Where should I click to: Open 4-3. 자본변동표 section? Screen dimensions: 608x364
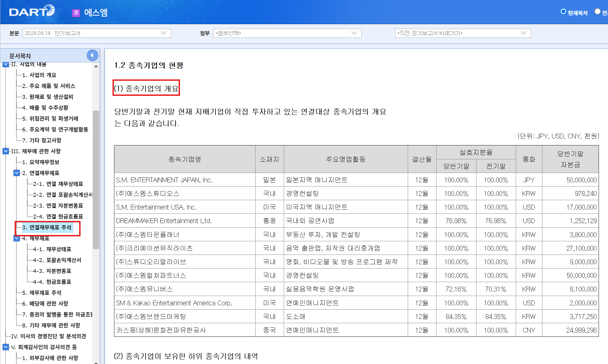coord(52,271)
